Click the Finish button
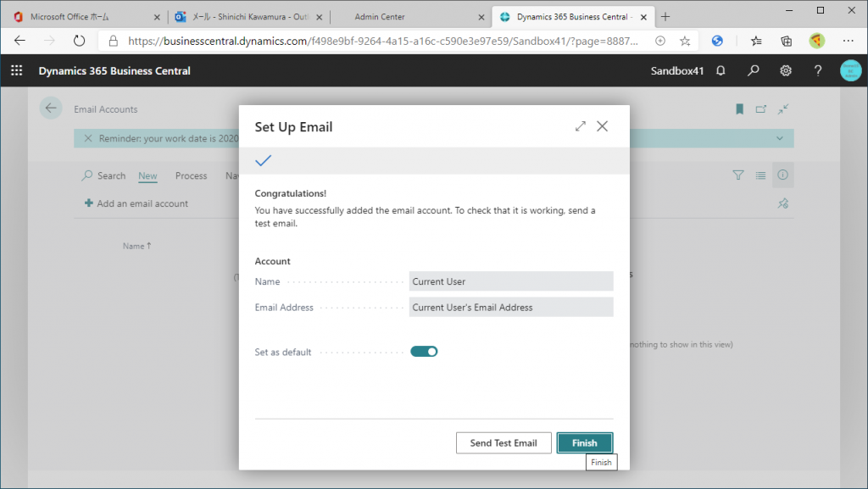Viewport: 868px width, 489px height. click(x=585, y=443)
